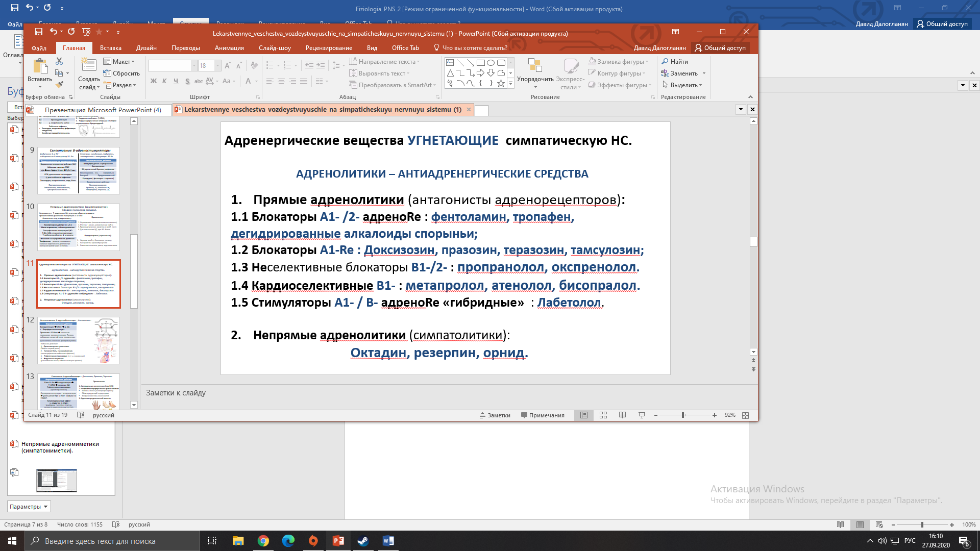Open spell check from status bar
Image resolution: width=980 pixels, height=551 pixels.
click(81, 415)
